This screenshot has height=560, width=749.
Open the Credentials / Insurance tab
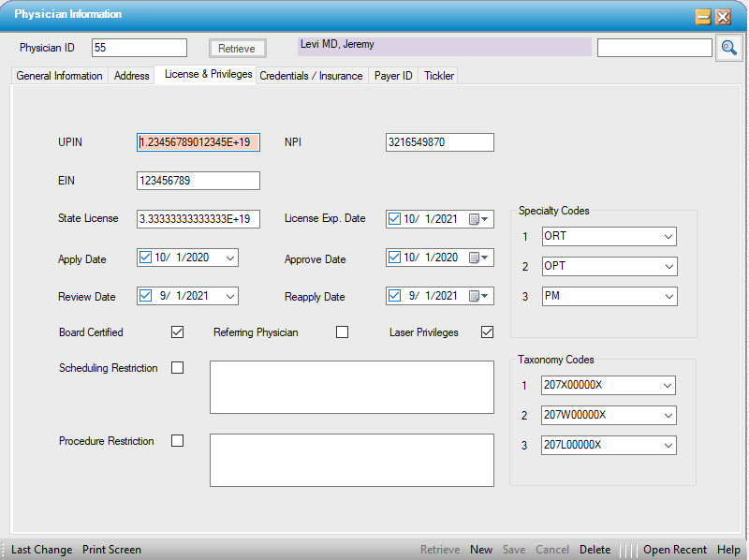click(x=311, y=76)
